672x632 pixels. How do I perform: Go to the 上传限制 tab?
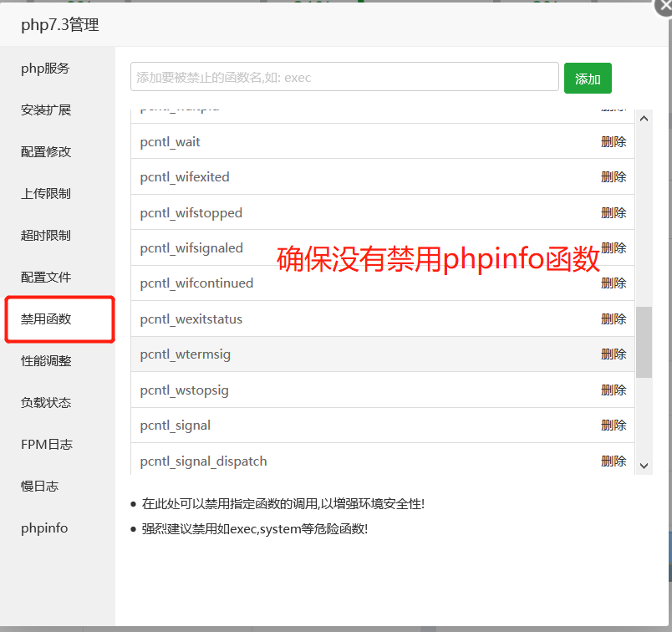[x=46, y=194]
